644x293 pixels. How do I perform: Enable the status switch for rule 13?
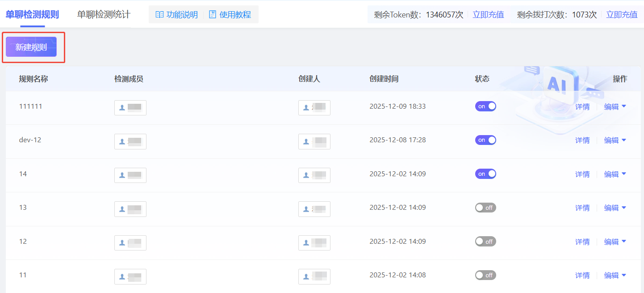485,208
